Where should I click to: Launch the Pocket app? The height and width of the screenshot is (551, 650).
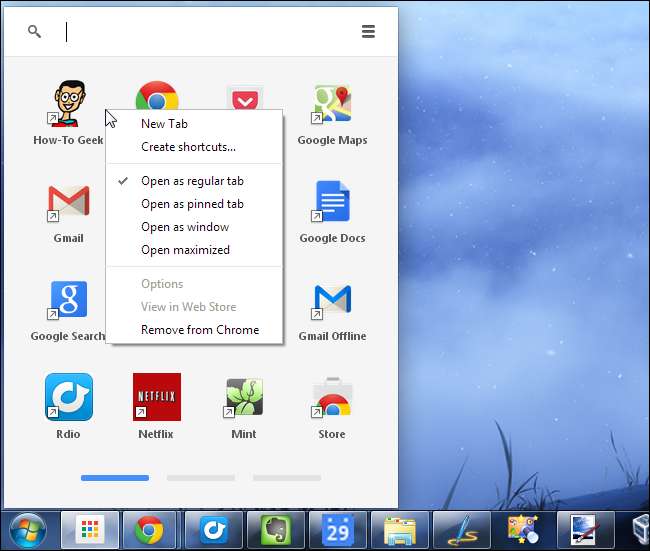[245, 98]
